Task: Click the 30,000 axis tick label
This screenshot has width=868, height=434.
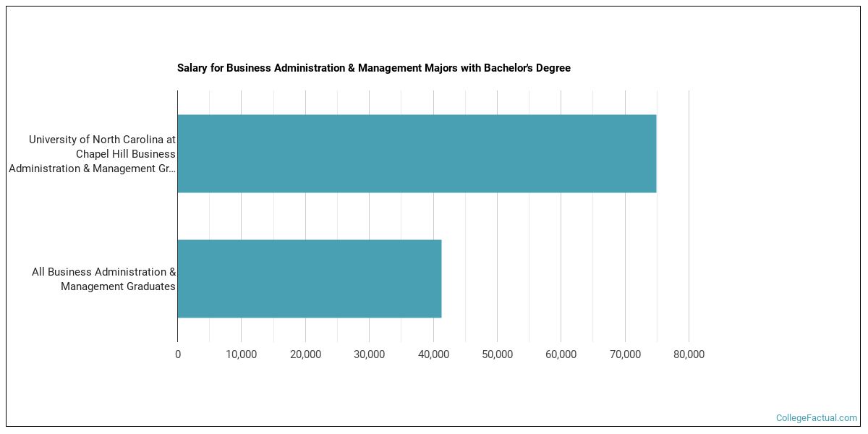Action: tap(369, 354)
